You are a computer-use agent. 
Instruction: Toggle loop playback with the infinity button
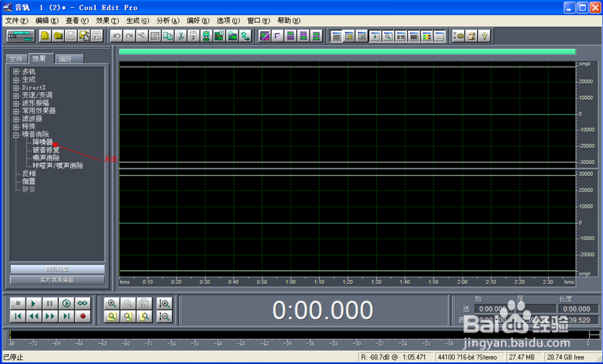pos(82,303)
